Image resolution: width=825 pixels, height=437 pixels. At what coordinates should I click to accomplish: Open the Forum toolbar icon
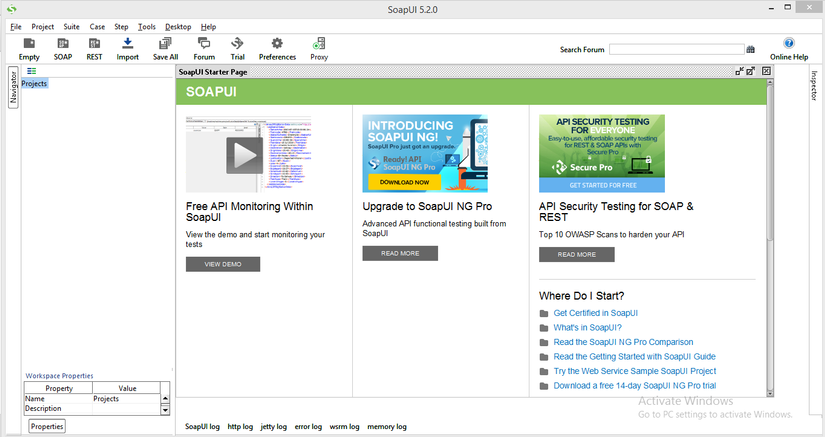point(204,49)
